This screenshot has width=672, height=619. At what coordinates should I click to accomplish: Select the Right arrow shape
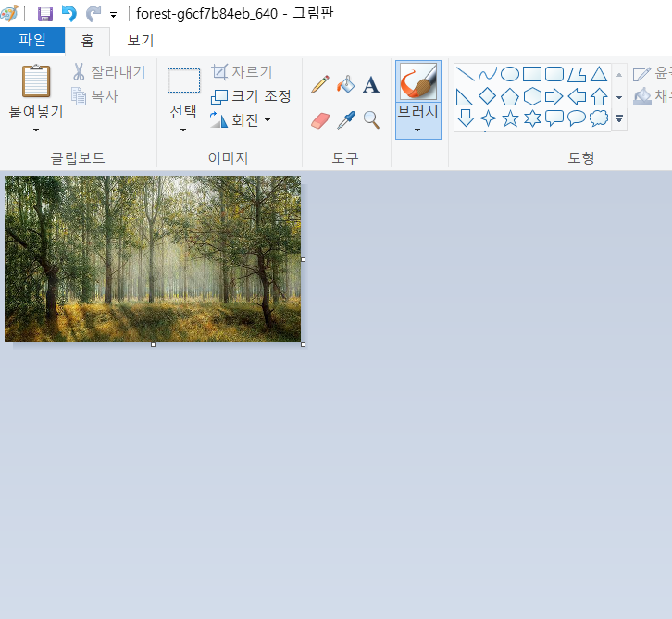[554, 96]
